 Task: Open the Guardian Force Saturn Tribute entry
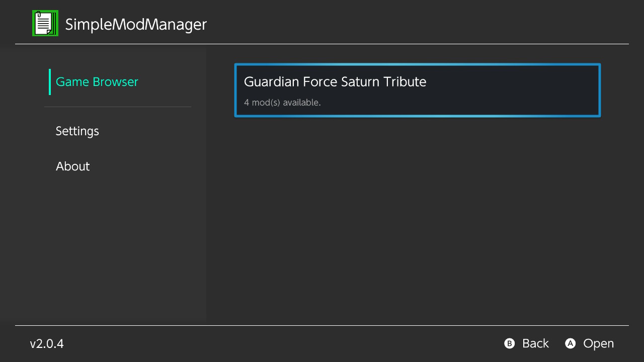pyautogui.click(x=418, y=90)
